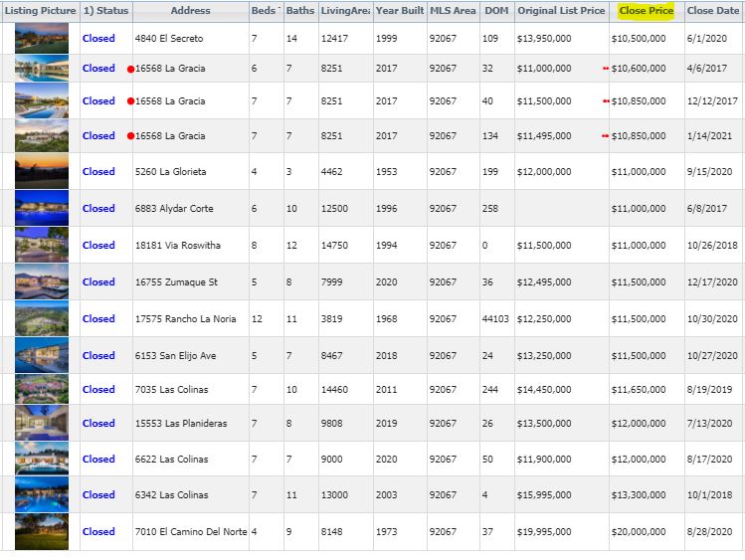Screen dimensions: 745x560
Task: Select DOM value 44103
Action: pos(495,318)
